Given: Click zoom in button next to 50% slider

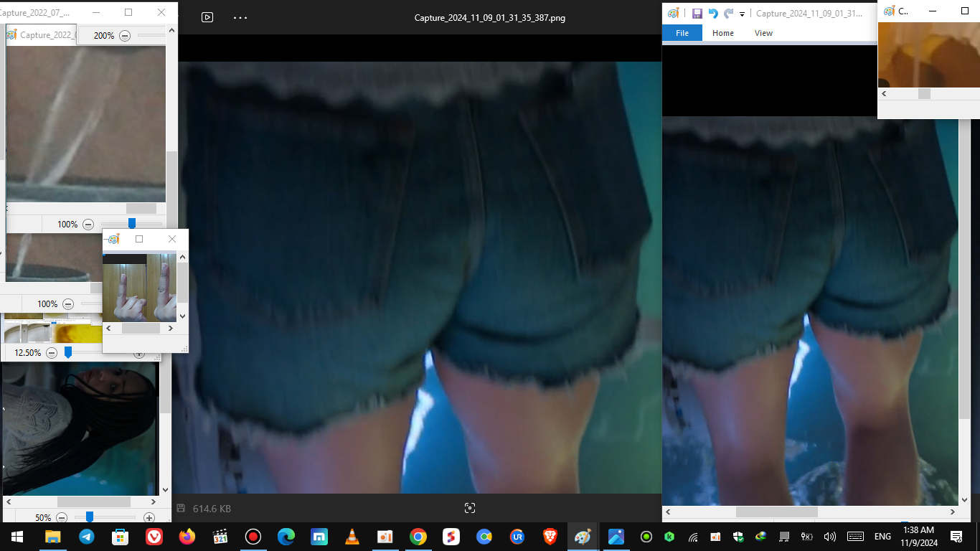Looking at the screenshot, I should coord(149,517).
